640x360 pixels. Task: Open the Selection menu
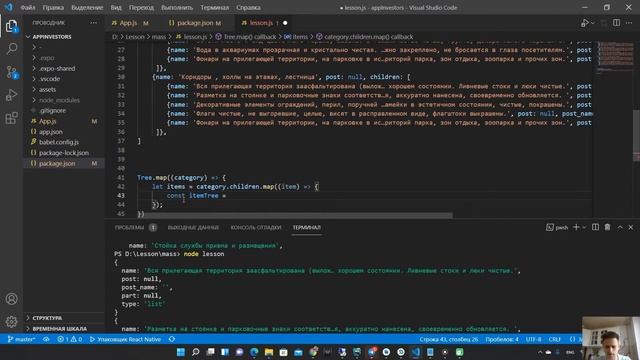pos(87,7)
